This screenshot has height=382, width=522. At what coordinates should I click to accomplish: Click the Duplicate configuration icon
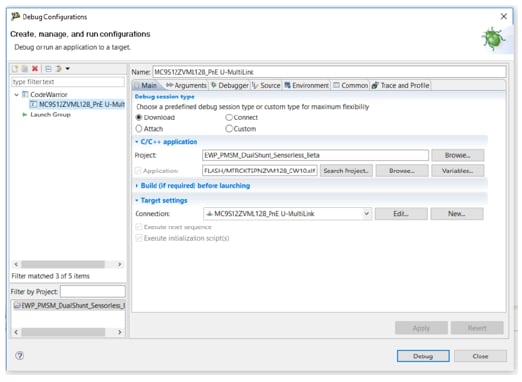pyautogui.click(x=25, y=69)
